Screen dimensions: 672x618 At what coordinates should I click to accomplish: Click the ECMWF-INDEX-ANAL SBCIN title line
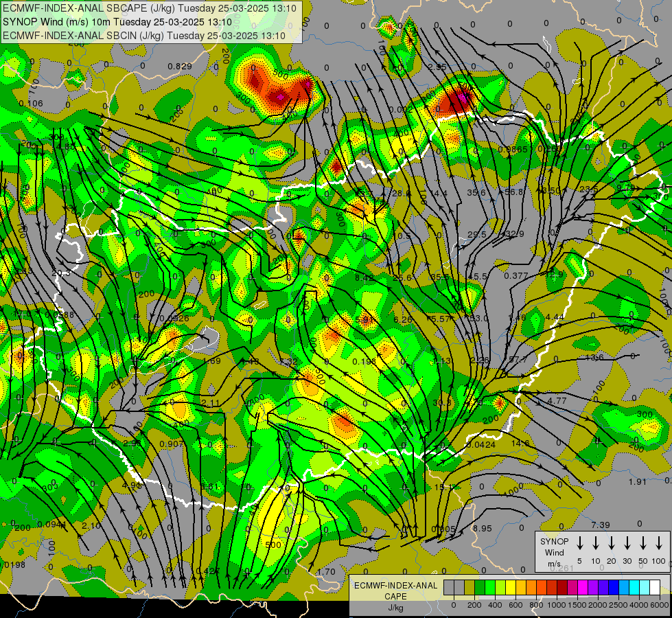144,36
